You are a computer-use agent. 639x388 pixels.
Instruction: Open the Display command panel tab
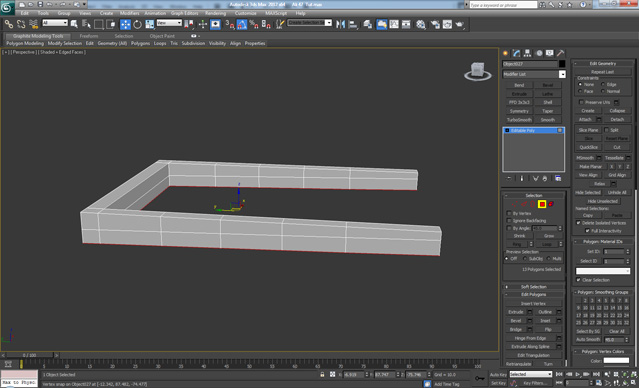(x=550, y=53)
